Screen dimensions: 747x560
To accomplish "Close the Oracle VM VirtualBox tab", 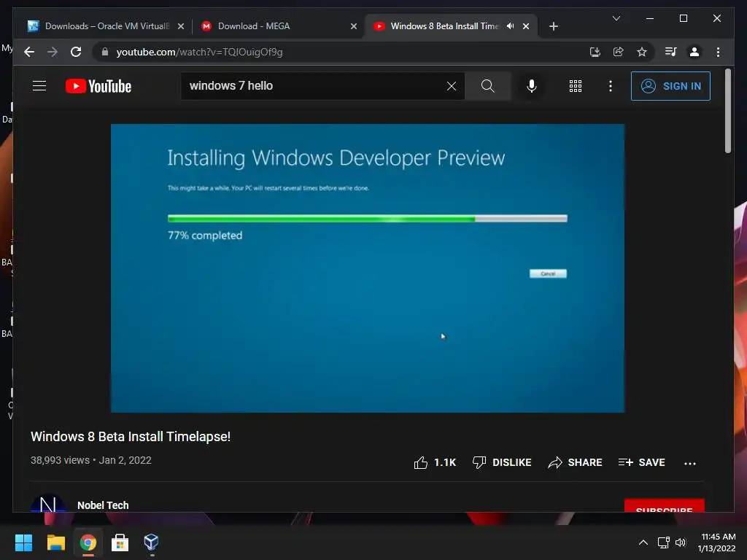I will coord(181,27).
